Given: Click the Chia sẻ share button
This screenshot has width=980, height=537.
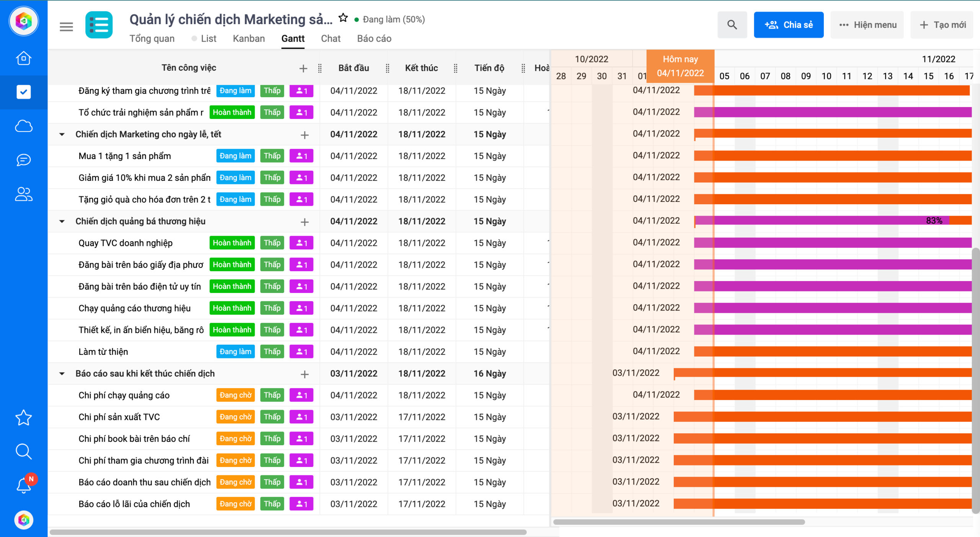Looking at the screenshot, I should tap(789, 25).
